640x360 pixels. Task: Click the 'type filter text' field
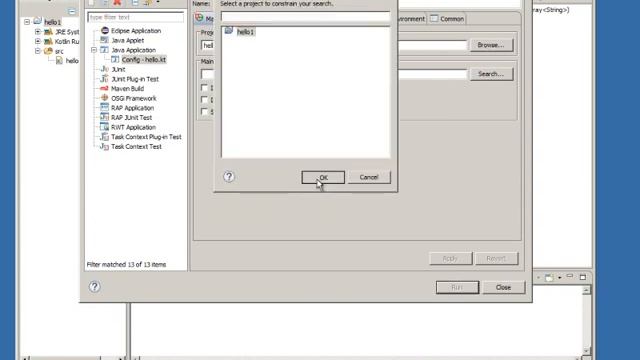pyautogui.click(x=136, y=17)
